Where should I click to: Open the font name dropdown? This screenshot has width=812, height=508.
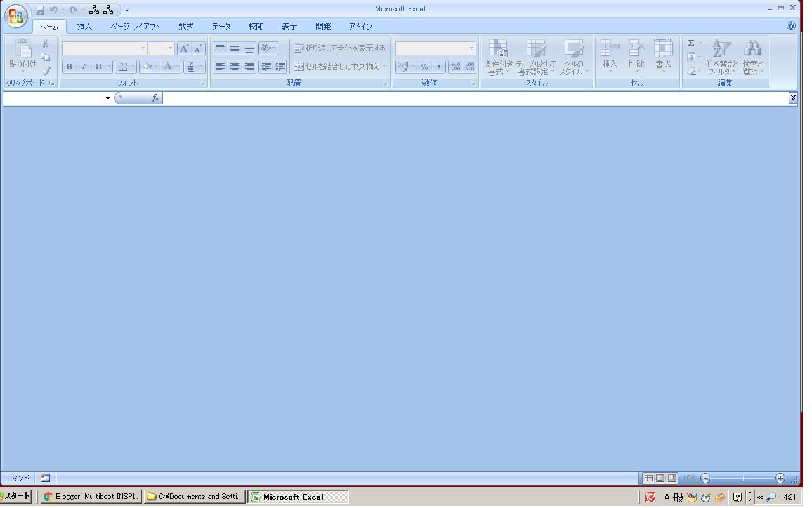coord(143,48)
